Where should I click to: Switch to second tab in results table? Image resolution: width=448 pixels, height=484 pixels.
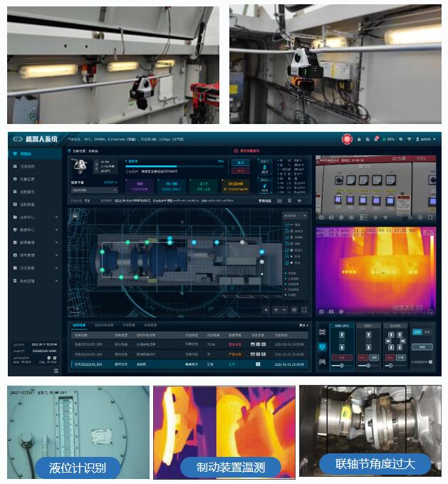(x=104, y=325)
